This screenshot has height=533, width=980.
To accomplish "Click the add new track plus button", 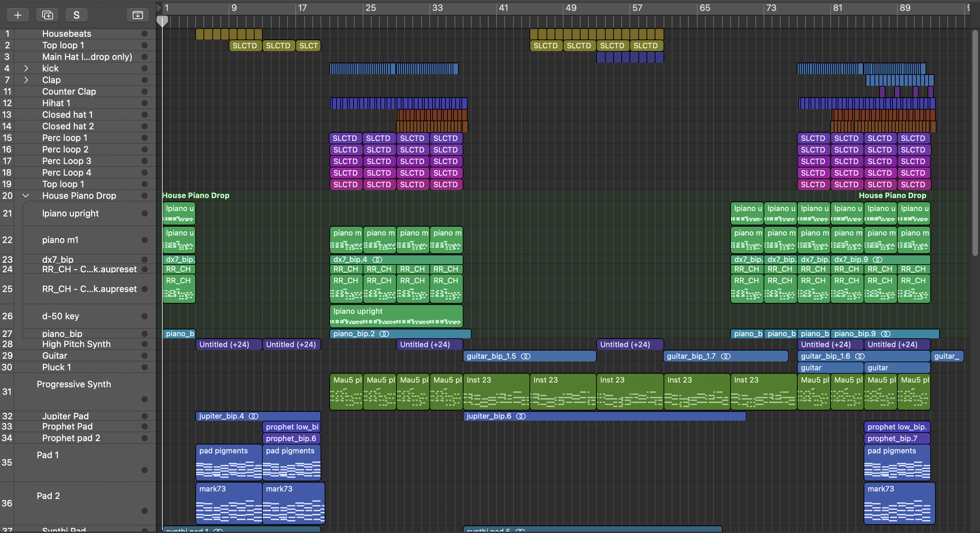I will 17,15.
